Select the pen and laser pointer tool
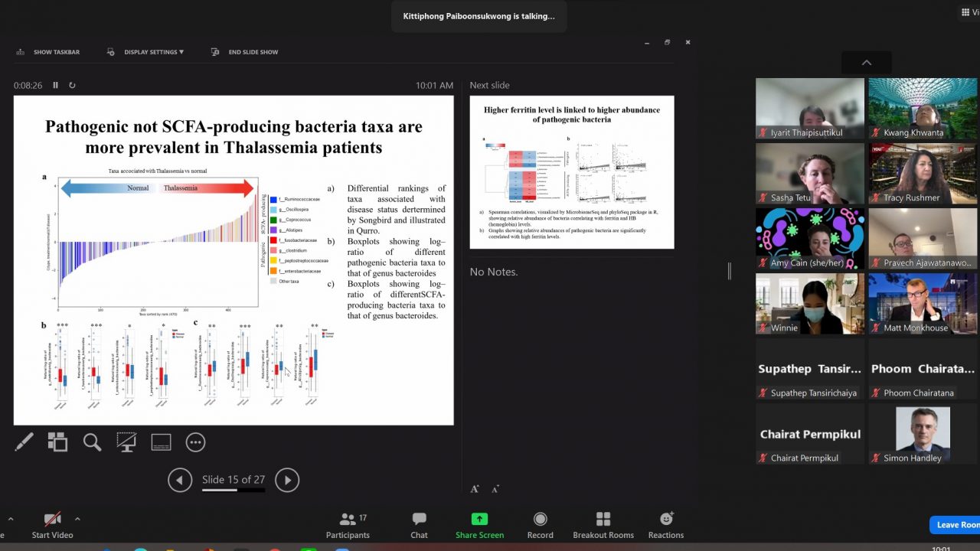The width and height of the screenshot is (980, 551). (x=24, y=442)
